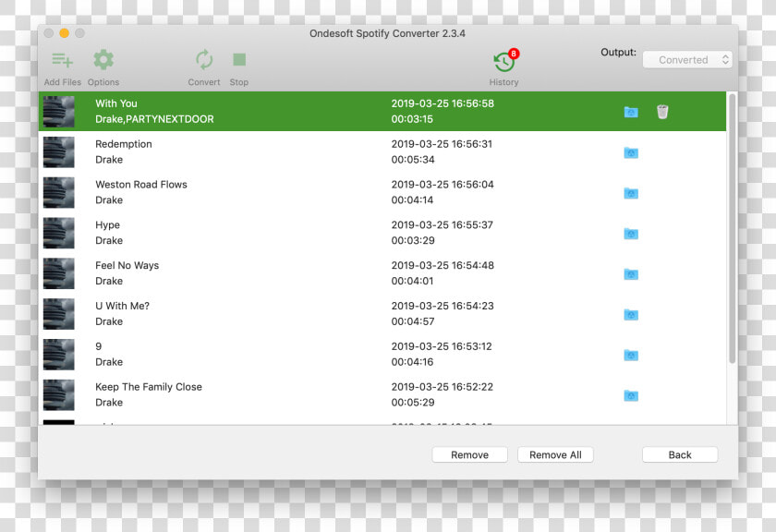Open folder for Weston Road Flows
This screenshot has width=776, height=532.
coord(631,194)
